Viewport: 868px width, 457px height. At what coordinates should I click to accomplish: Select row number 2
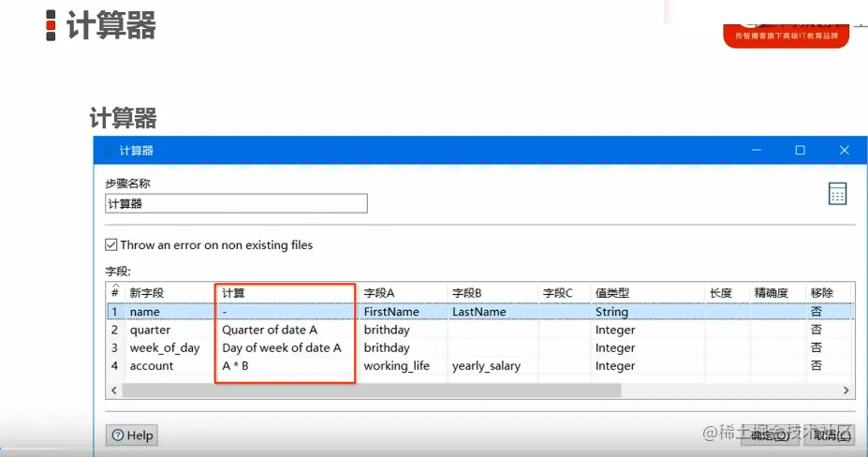pyautogui.click(x=114, y=331)
